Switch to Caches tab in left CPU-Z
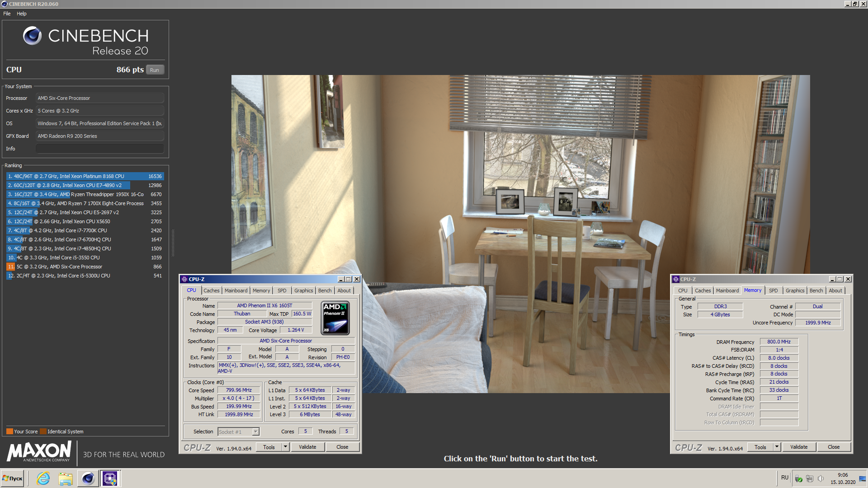The width and height of the screenshot is (868, 488). pyautogui.click(x=211, y=291)
